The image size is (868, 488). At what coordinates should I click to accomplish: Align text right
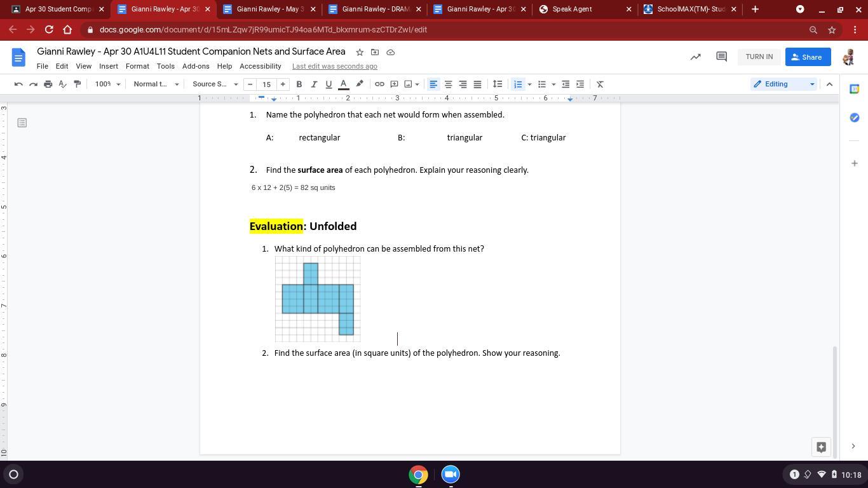(463, 84)
